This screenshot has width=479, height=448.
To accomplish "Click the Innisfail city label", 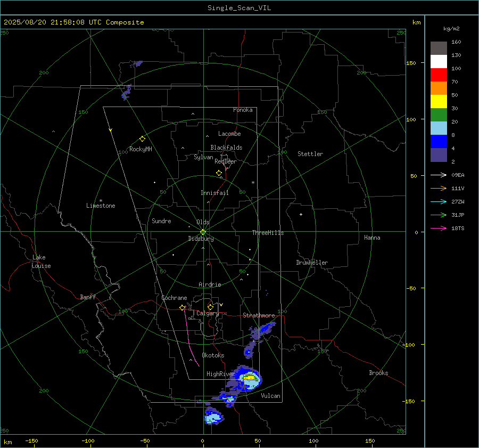I will point(214,193).
